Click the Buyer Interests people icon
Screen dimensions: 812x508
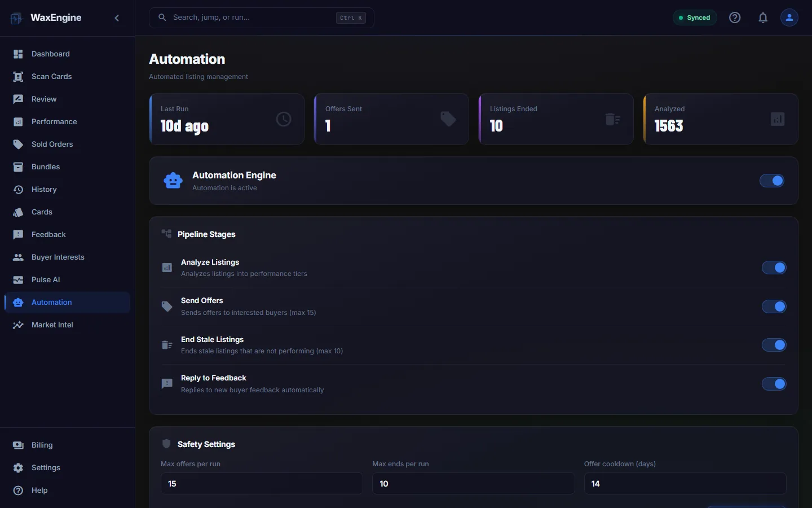pyautogui.click(x=18, y=257)
